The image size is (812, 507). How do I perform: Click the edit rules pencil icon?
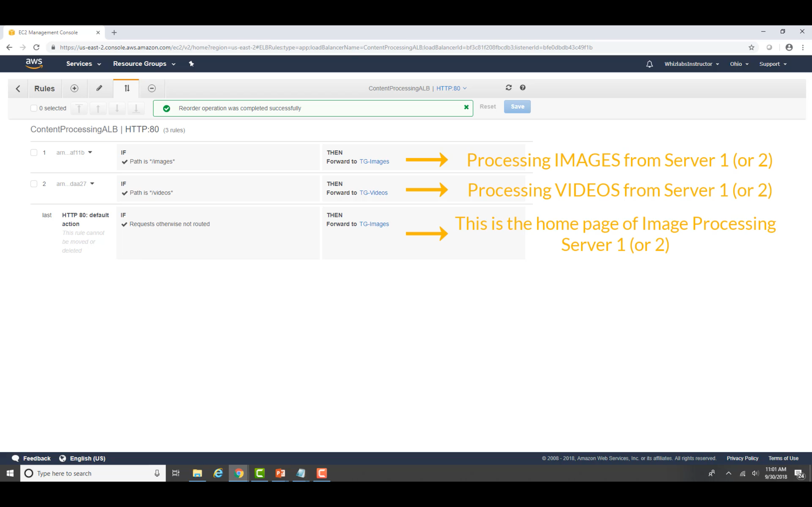click(x=99, y=88)
